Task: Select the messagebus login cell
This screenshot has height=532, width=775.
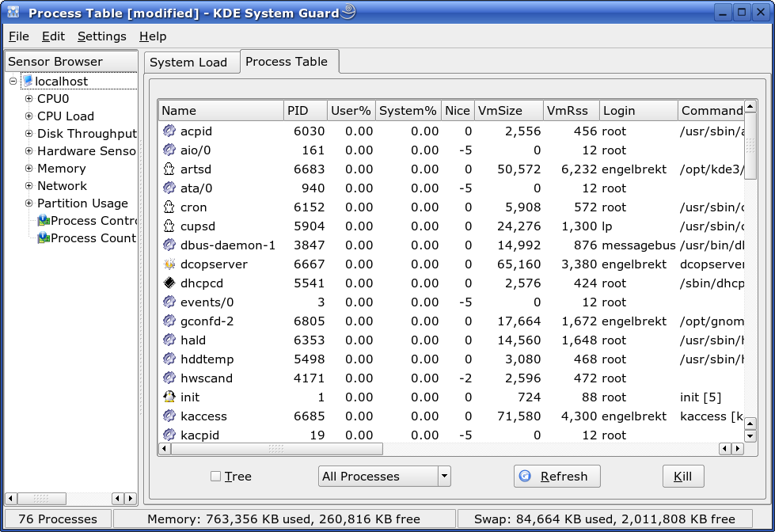Action: (639, 245)
